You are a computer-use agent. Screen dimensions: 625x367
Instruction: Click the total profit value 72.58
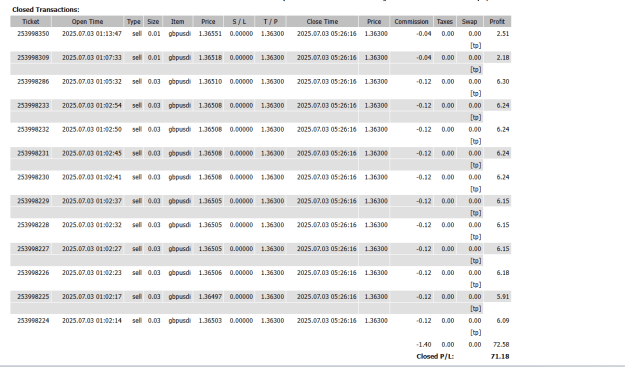pyautogui.click(x=501, y=345)
